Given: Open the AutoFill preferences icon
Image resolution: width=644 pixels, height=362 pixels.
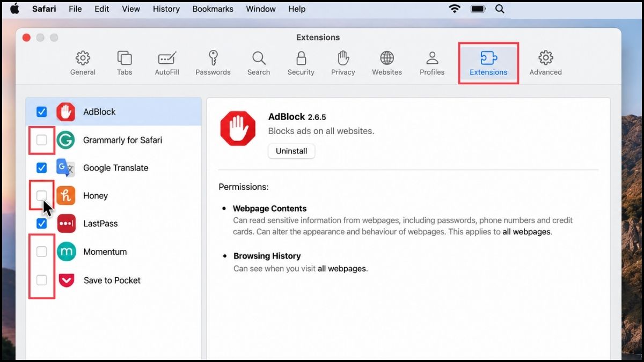Looking at the screenshot, I should (x=167, y=58).
